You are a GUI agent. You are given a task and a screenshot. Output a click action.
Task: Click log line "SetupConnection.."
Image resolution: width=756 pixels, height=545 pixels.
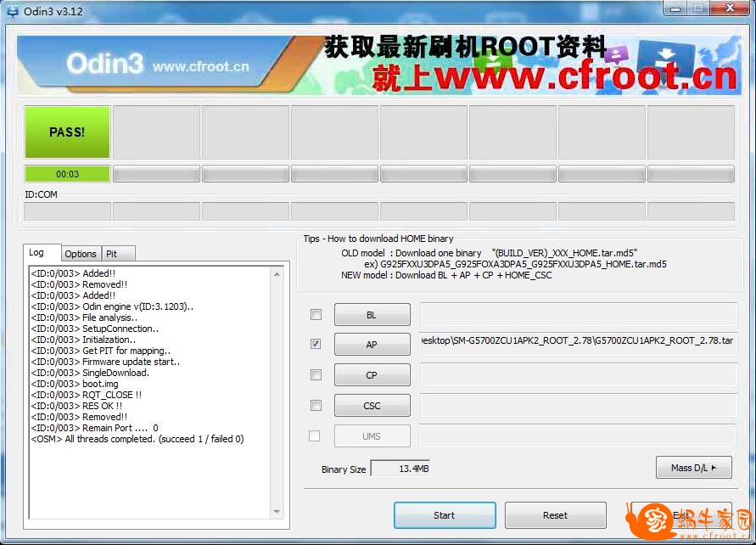coord(95,329)
